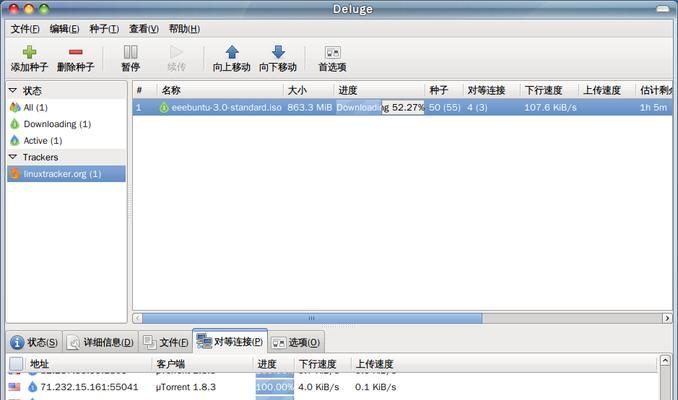Sort torrents by the 上传速度 column header in torrent list

[606, 90]
